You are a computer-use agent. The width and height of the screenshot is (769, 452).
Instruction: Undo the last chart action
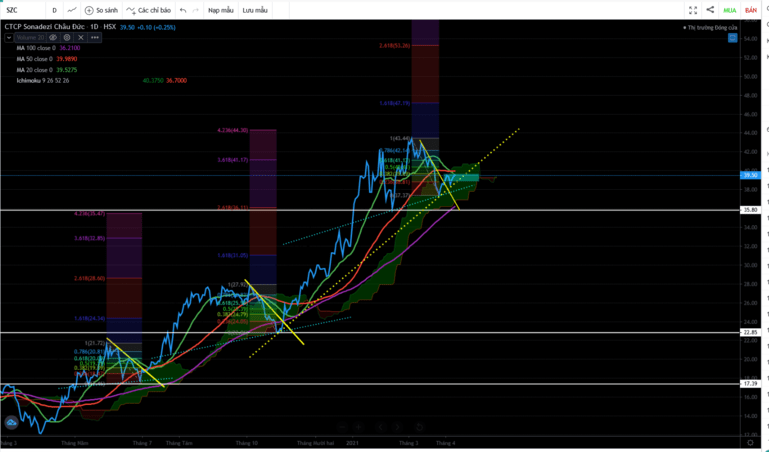[x=183, y=10]
